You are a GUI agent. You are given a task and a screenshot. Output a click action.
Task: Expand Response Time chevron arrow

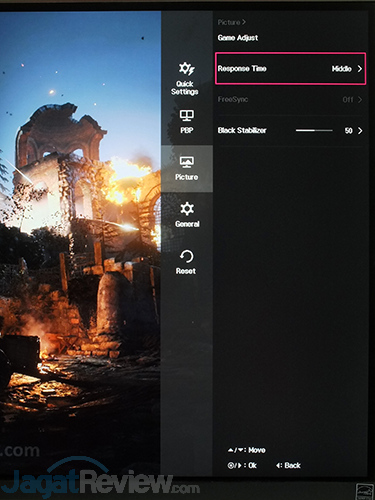(360, 69)
